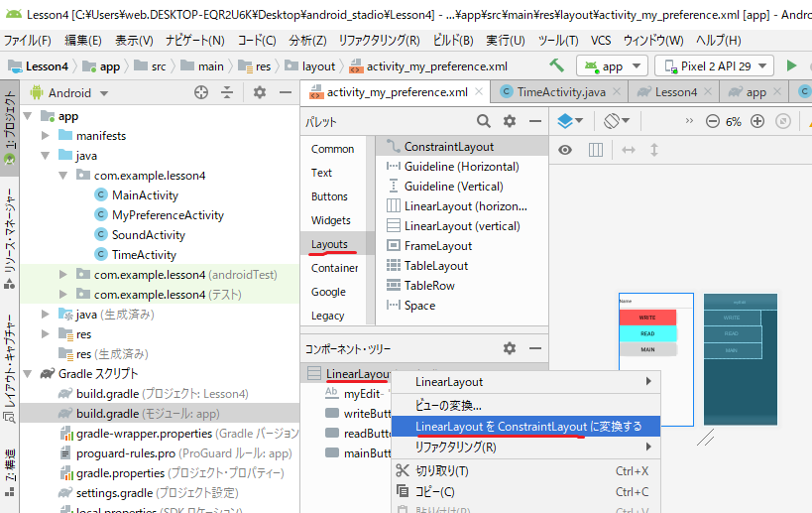The height and width of the screenshot is (513, 812).
Task: Open the orientation for preview dropdown
Action: coord(617,121)
